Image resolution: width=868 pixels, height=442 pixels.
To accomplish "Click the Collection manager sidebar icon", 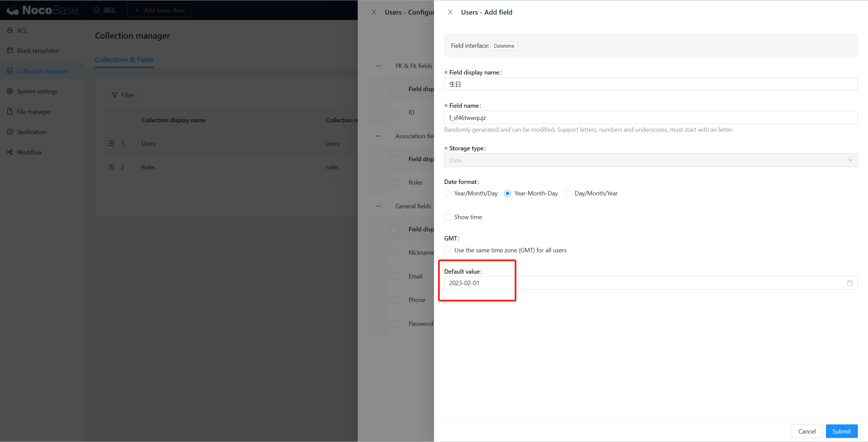I will (10, 71).
